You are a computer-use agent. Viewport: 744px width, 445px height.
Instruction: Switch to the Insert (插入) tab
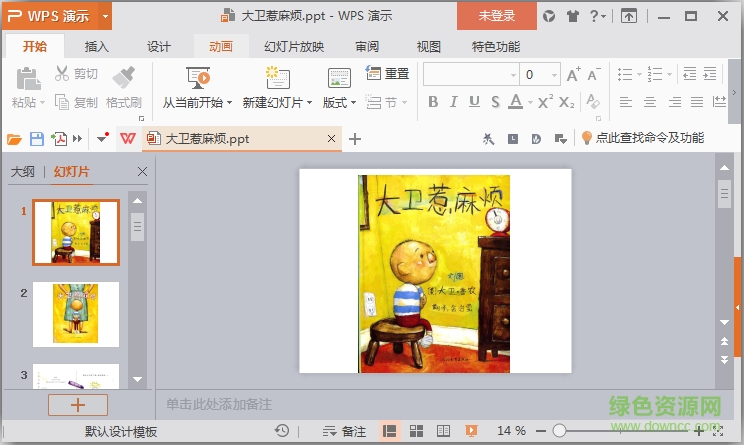(96, 46)
